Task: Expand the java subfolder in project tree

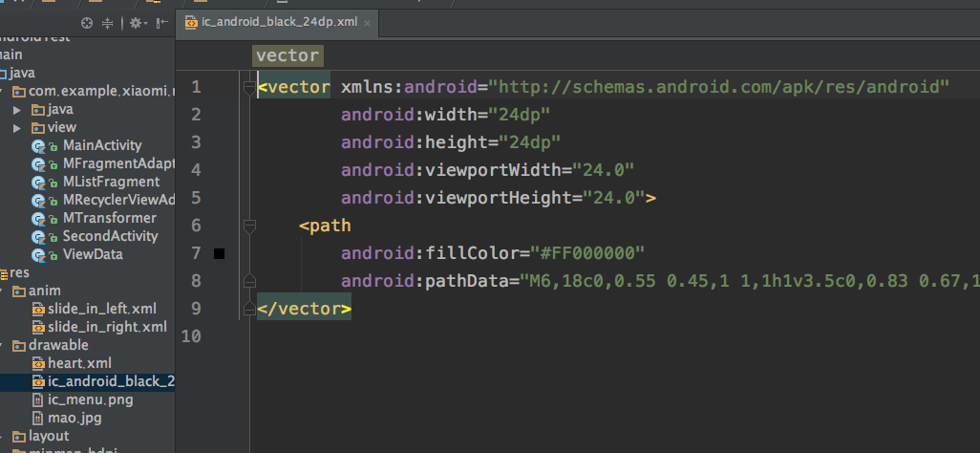Action: 17,109
